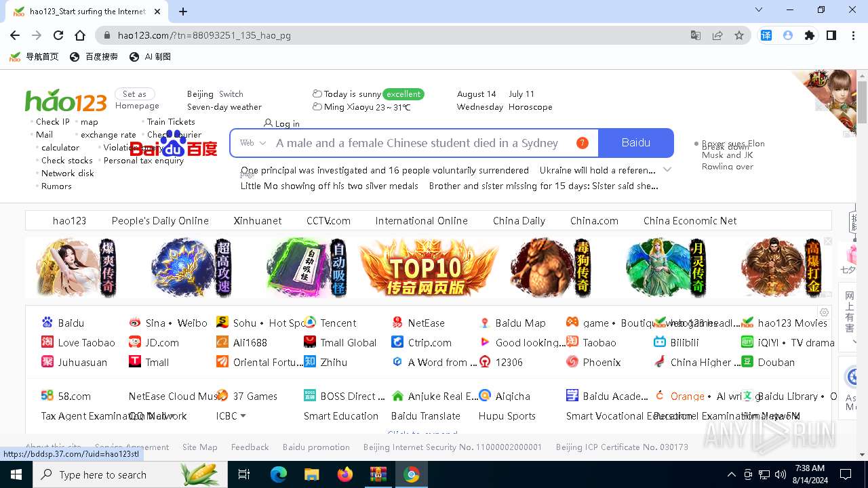868x488 pixels.
Task: Open the action center notification icon
Action: (x=846, y=474)
